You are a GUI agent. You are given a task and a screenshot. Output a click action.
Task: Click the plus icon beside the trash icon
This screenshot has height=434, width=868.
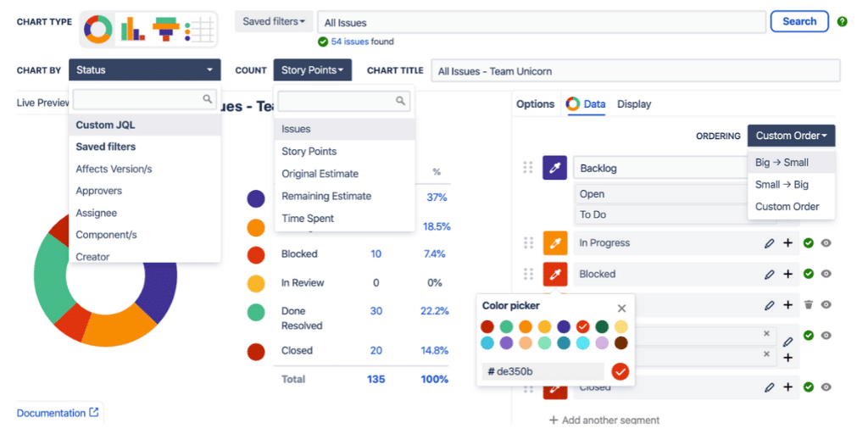point(787,305)
